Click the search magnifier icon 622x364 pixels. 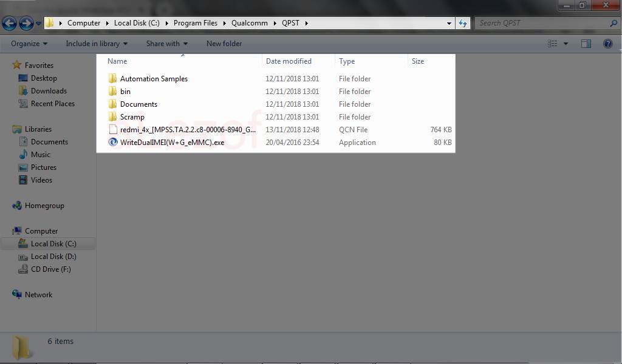[613, 24]
